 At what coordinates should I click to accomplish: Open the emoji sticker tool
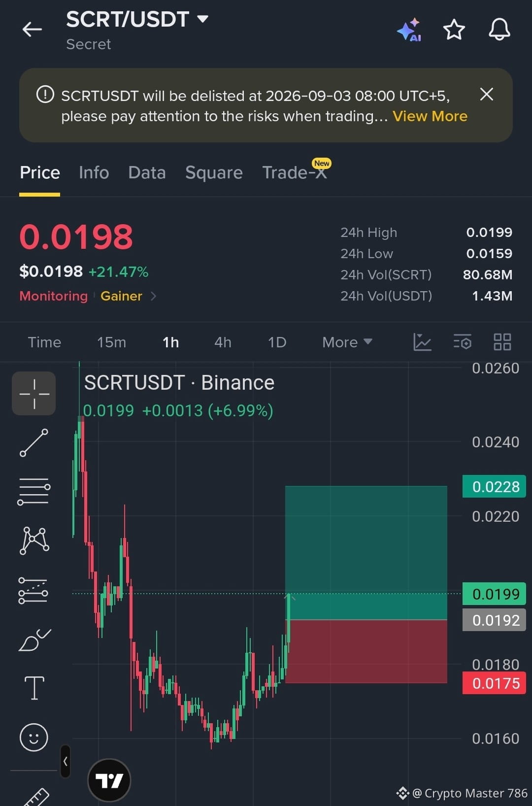(34, 738)
